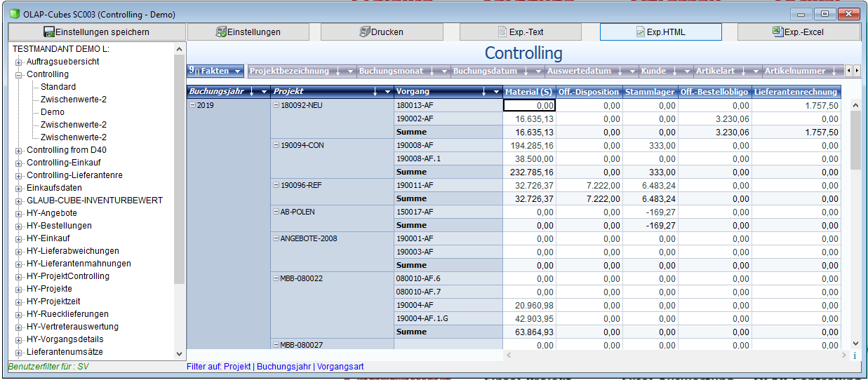Click the Drucken printer icon
The width and height of the screenshot is (868, 380).
point(364,32)
